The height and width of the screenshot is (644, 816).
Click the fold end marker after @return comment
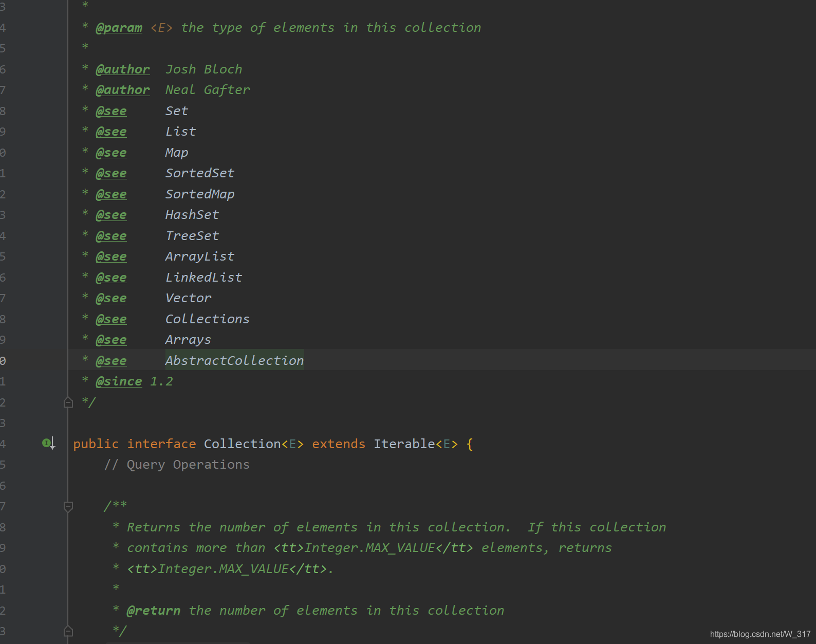[x=68, y=631]
